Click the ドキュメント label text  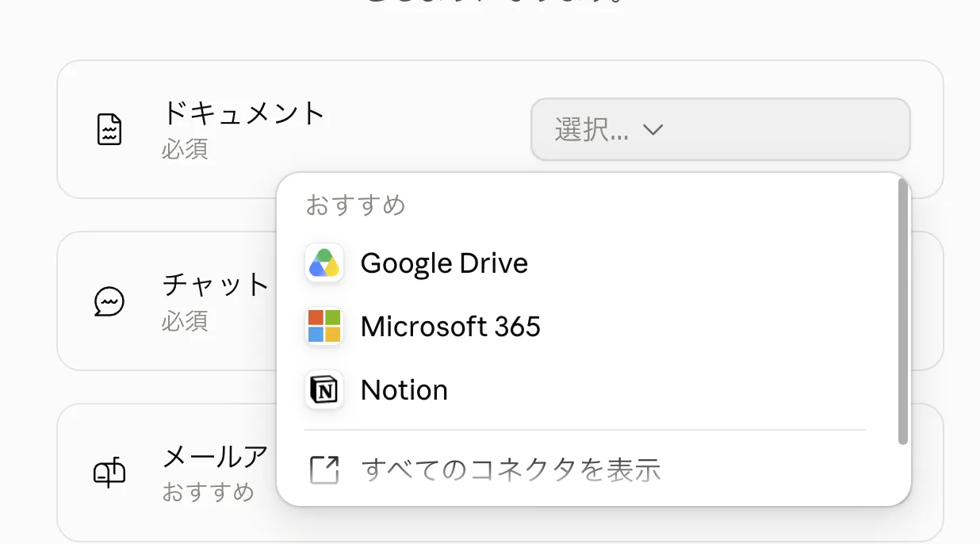(244, 113)
